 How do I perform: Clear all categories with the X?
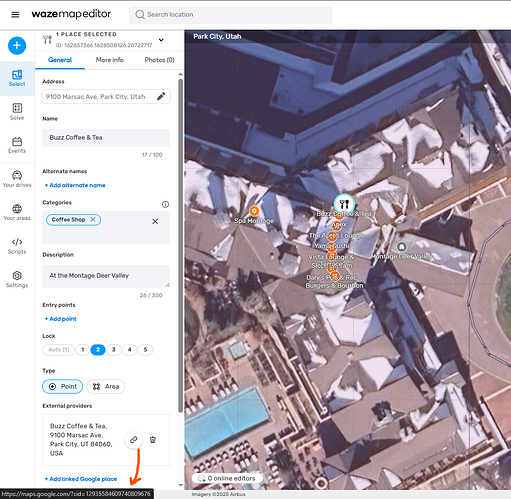click(155, 221)
